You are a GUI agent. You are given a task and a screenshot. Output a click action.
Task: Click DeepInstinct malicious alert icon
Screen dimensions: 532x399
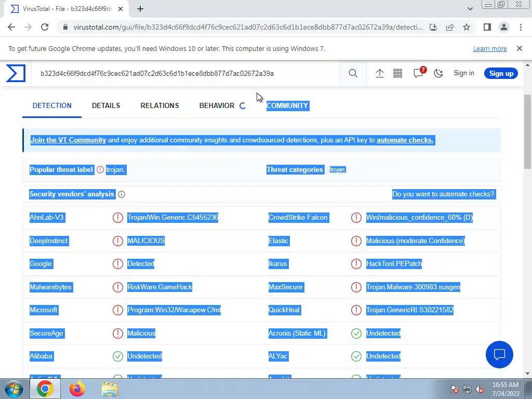[118, 241]
